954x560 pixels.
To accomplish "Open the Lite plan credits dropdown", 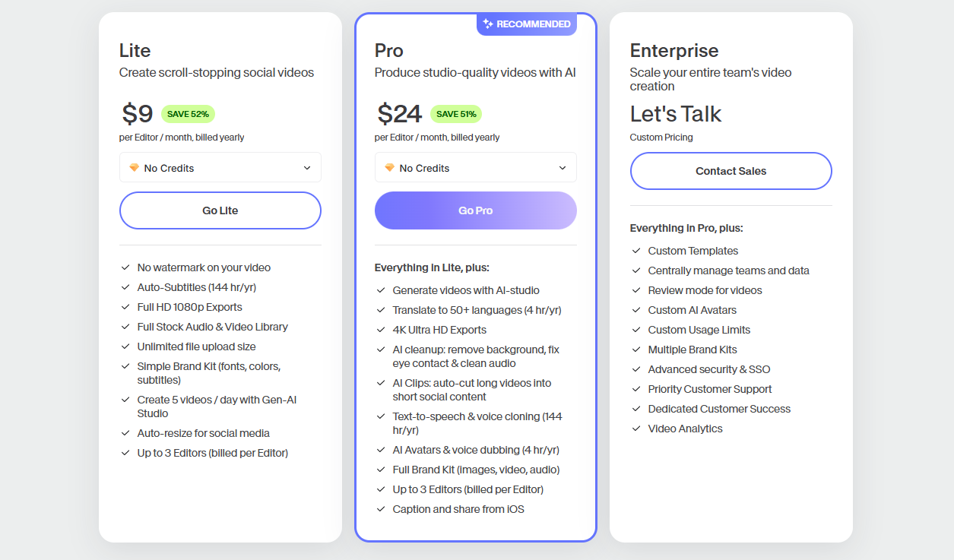I will [x=220, y=167].
